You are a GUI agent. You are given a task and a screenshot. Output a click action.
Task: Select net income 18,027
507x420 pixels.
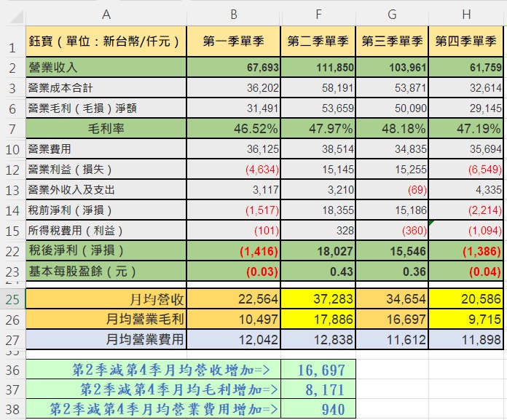point(318,250)
